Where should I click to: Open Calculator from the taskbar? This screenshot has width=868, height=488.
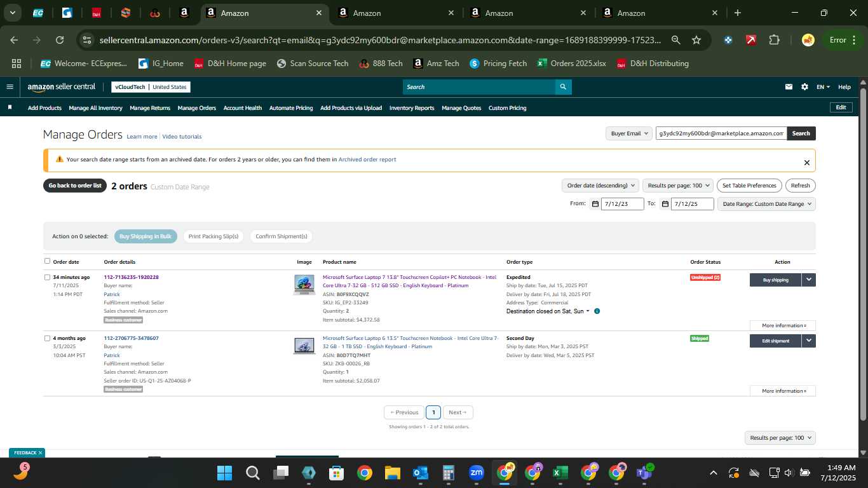[448, 473]
